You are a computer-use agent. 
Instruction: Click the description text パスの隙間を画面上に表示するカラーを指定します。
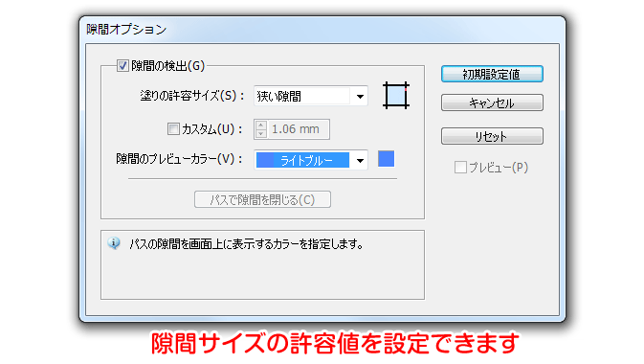[247, 244]
